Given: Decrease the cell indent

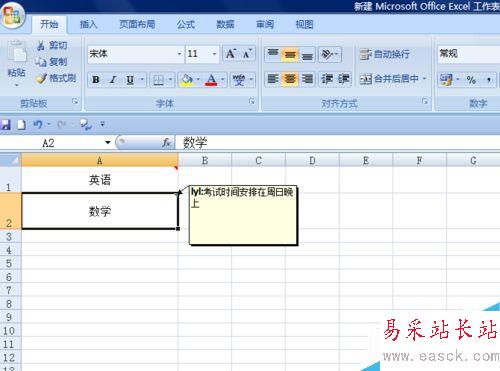Looking at the screenshot, I should pos(327,79).
